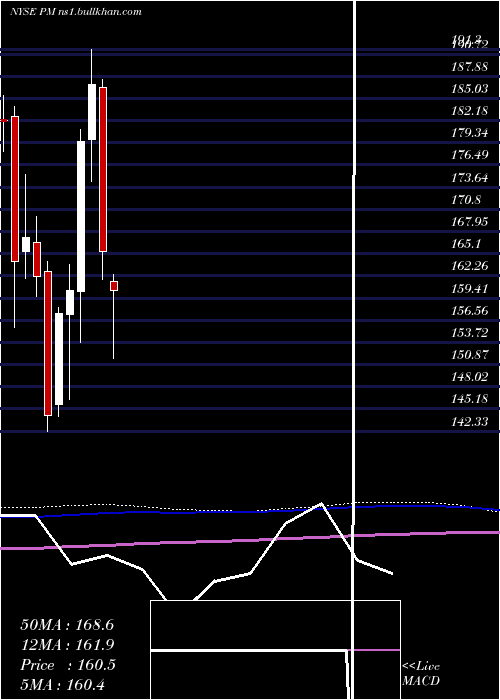Pick the 162.26 price axis label
Screen dimensions: 500x700
point(469,267)
